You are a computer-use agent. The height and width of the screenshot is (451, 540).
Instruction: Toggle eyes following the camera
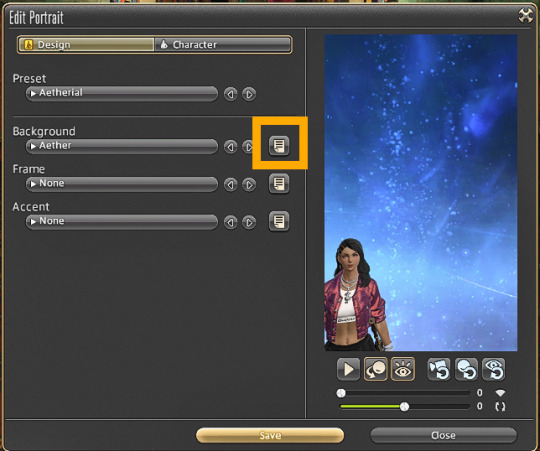coord(403,369)
